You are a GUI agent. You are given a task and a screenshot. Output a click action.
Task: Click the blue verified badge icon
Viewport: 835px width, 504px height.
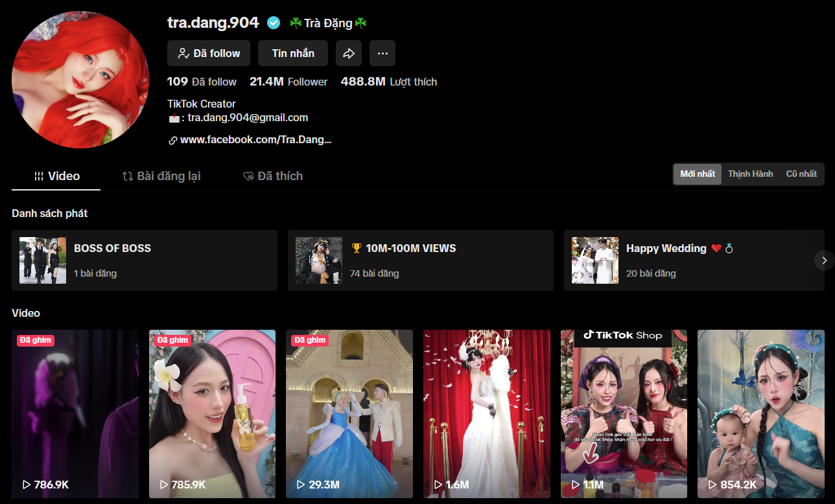pos(274,23)
